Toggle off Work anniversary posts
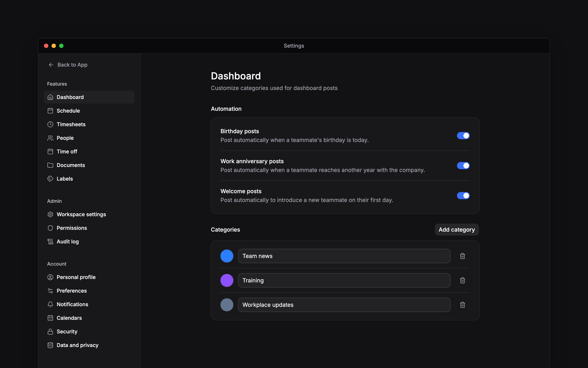Screen dimensions: 588x368 pos(463,166)
